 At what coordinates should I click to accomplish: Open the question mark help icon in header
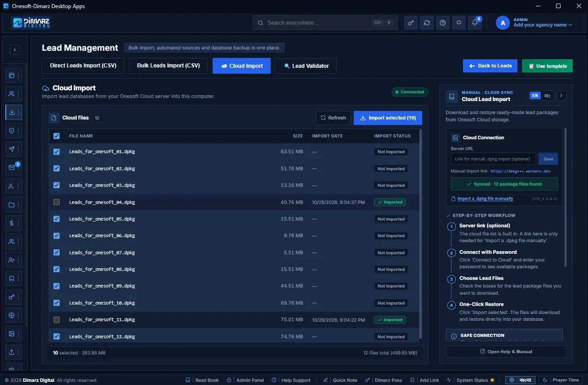(x=443, y=23)
